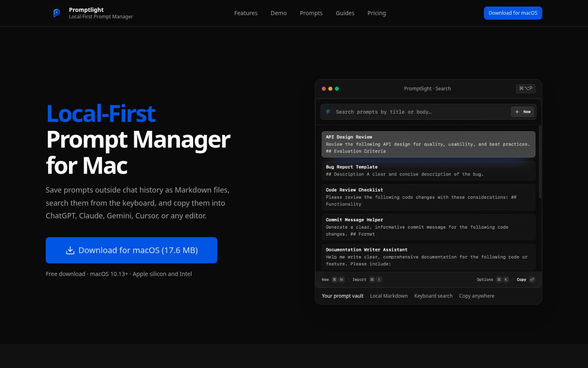Click the download arrow icon in big button
This screenshot has width=588, height=368.
point(70,250)
